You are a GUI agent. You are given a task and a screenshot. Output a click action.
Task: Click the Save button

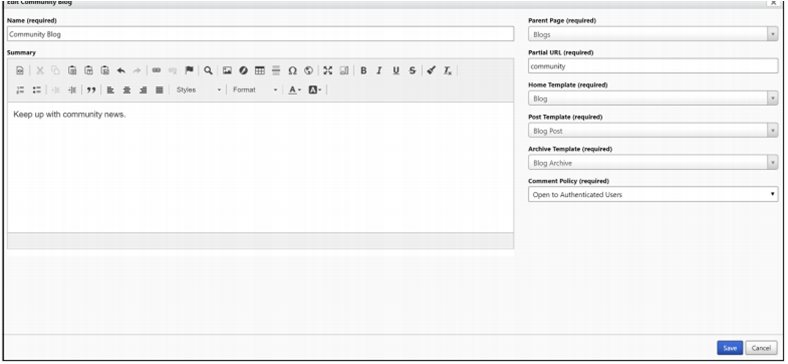click(730, 348)
